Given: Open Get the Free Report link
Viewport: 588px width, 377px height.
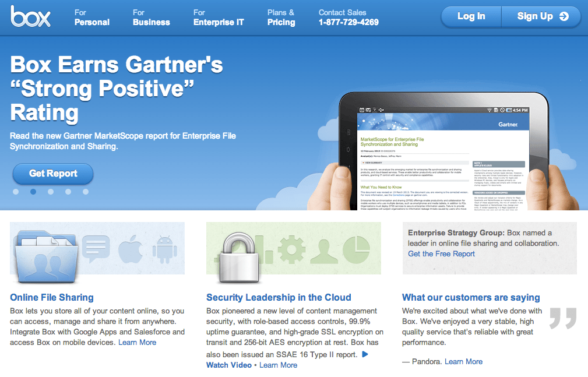Looking at the screenshot, I should pos(441,254).
